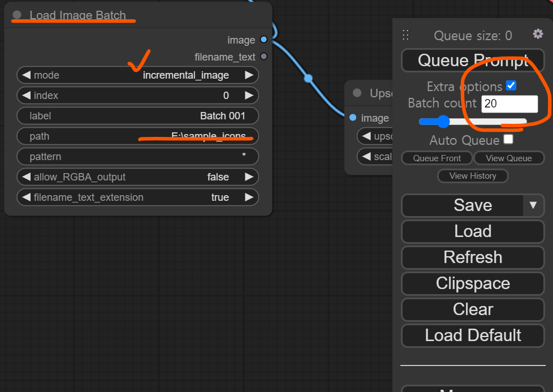The image size is (553, 392).
Task: Open View Queue
Action: coord(509,158)
